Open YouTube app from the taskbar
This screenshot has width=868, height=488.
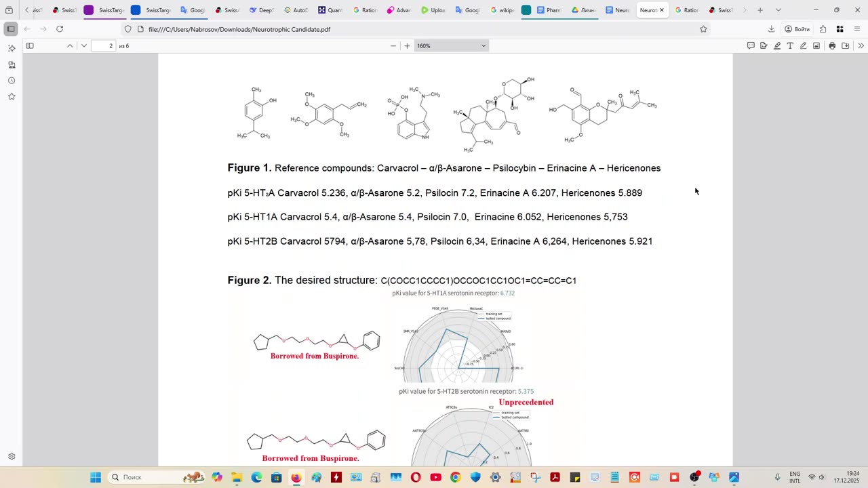(435, 477)
